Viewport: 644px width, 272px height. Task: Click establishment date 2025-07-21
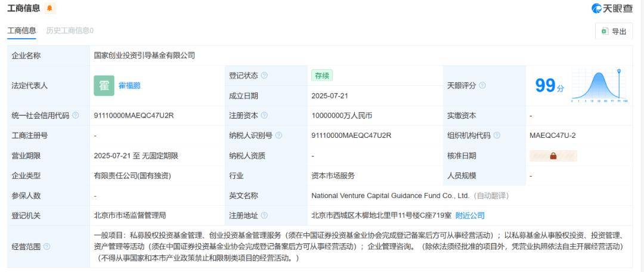pyautogui.click(x=330, y=95)
